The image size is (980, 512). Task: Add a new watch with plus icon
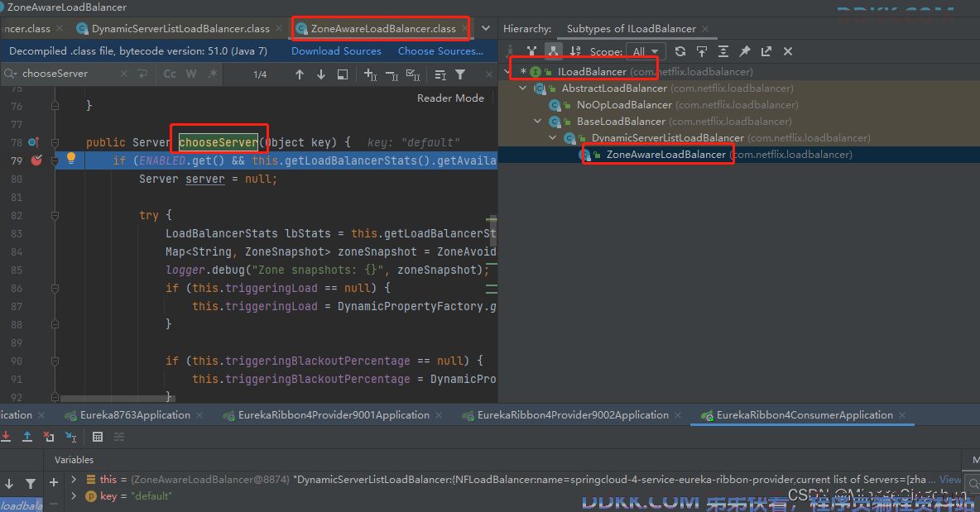[x=54, y=483]
